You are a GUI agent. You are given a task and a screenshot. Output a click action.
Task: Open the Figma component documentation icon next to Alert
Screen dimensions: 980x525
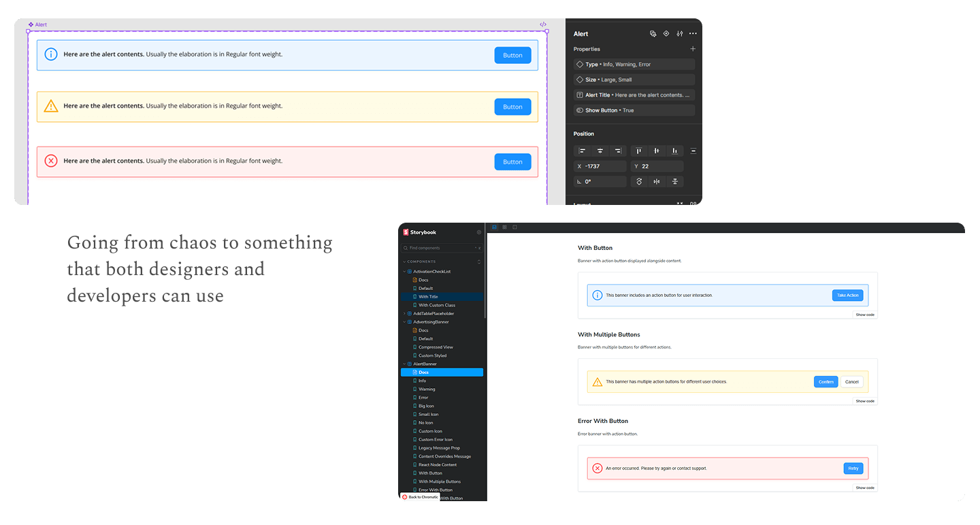(x=653, y=33)
